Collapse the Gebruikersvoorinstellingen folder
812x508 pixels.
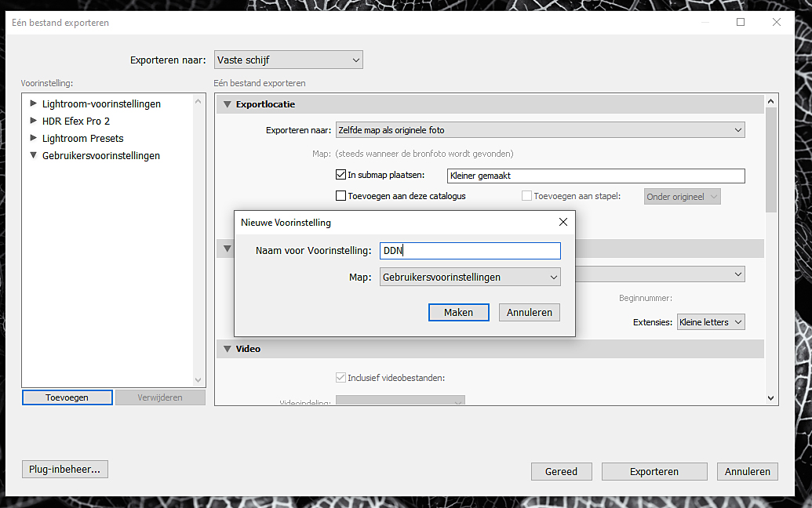point(33,155)
